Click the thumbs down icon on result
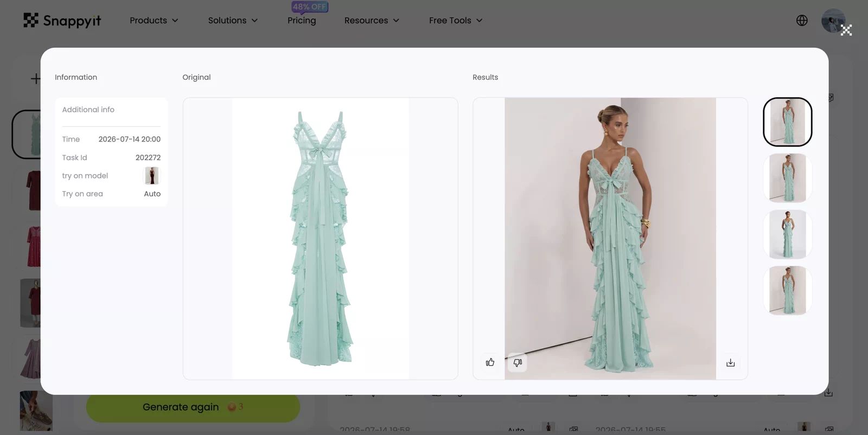 [x=518, y=362]
